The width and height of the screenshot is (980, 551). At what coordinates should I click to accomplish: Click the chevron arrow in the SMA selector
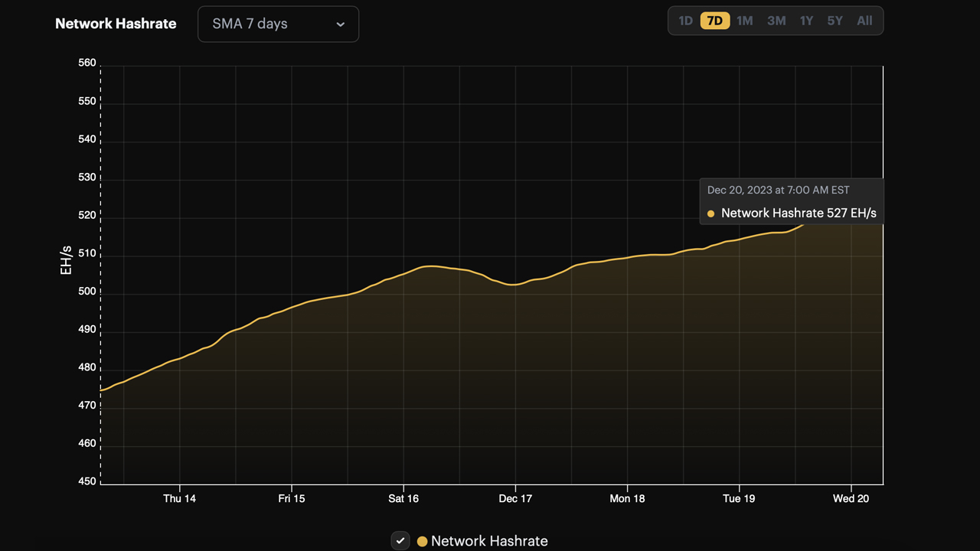pos(341,24)
